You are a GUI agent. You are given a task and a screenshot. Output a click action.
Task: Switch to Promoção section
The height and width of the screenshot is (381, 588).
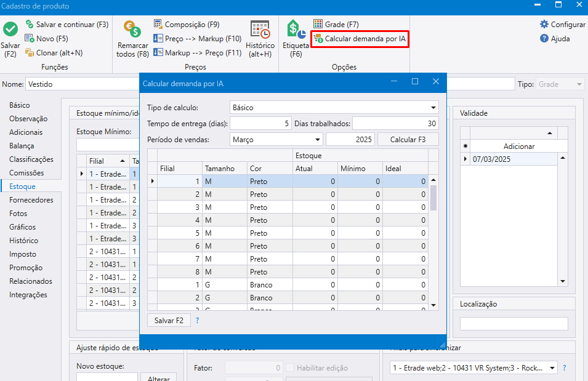pos(26,267)
